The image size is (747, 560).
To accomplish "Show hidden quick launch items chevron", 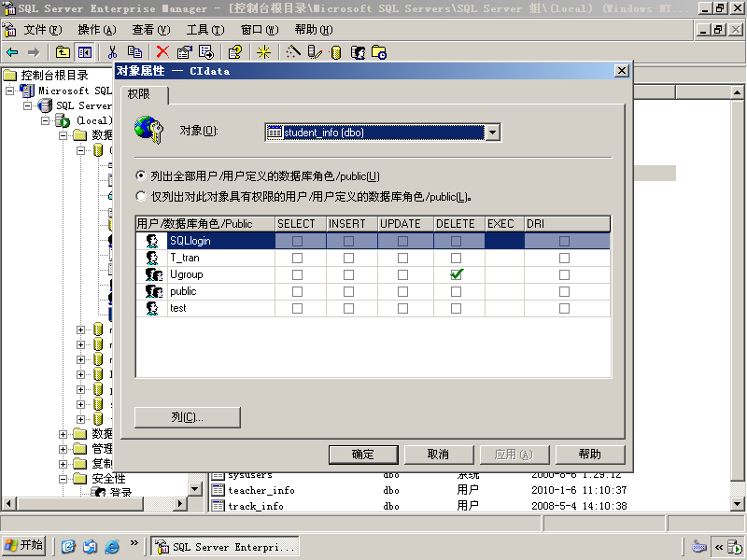I will pyautogui.click(x=134, y=543).
